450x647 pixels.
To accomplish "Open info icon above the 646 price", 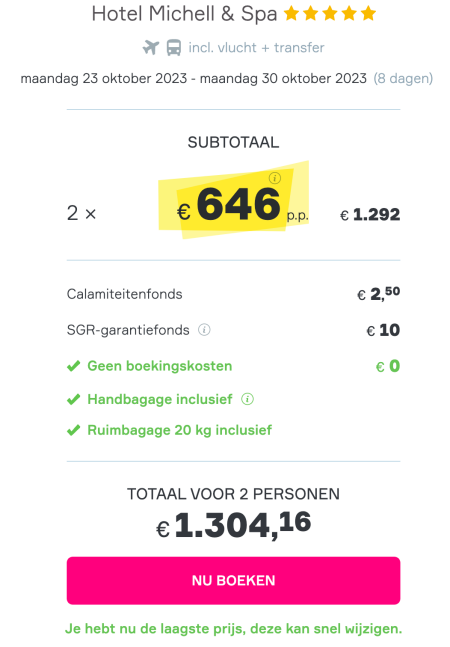I will click(x=275, y=178).
